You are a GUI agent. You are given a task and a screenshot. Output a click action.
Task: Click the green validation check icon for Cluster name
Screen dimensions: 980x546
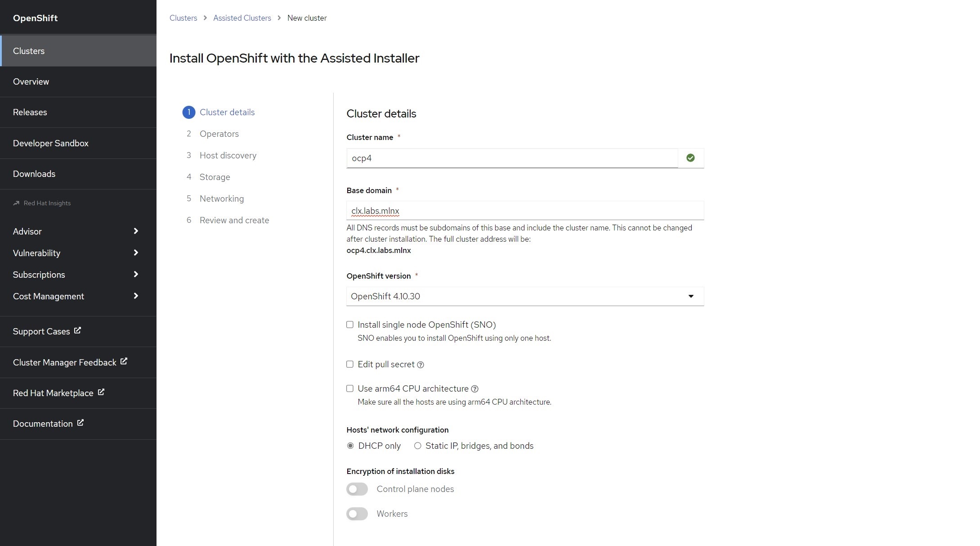coord(690,158)
